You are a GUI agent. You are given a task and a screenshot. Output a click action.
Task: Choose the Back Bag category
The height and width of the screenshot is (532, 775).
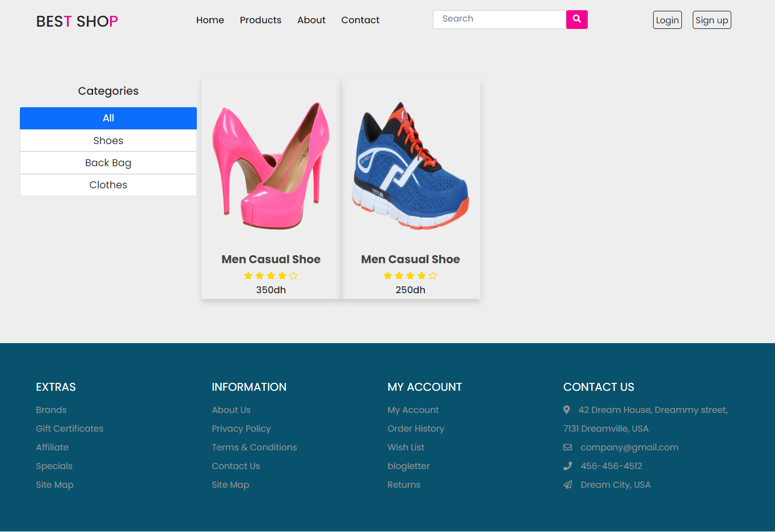point(108,163)
